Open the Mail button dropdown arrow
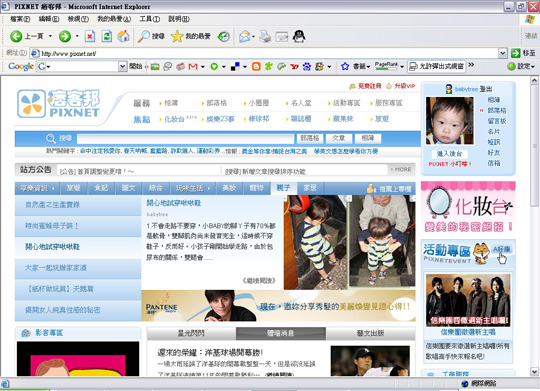This screenshot has height=391, width=540. click(x=253, y=36)
